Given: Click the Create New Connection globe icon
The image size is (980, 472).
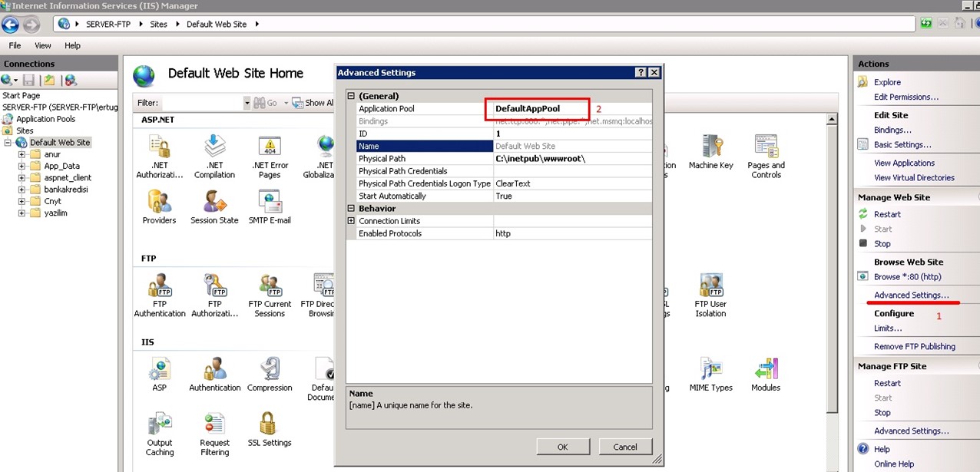Looking at the screenshot, I should point(8,80).
